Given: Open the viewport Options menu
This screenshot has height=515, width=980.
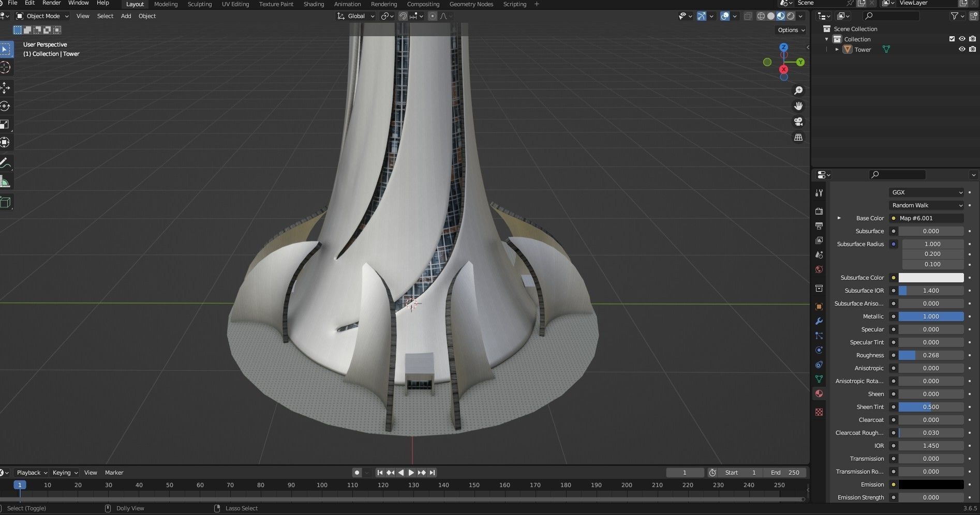Looking at the screenshot, I should coord(790,29).
